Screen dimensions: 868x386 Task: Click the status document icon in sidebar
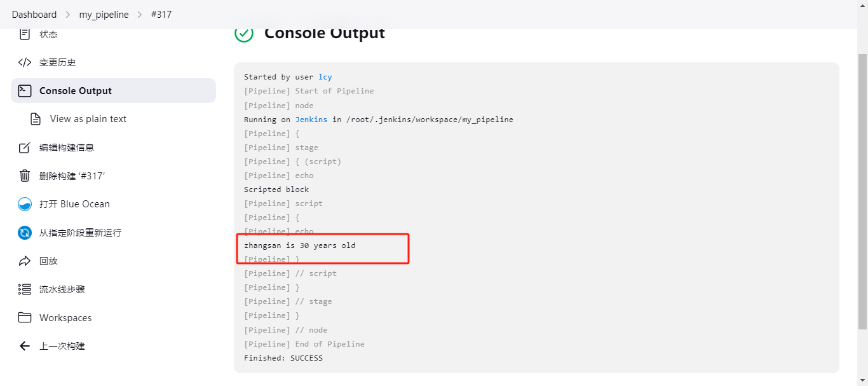[25, 34]
